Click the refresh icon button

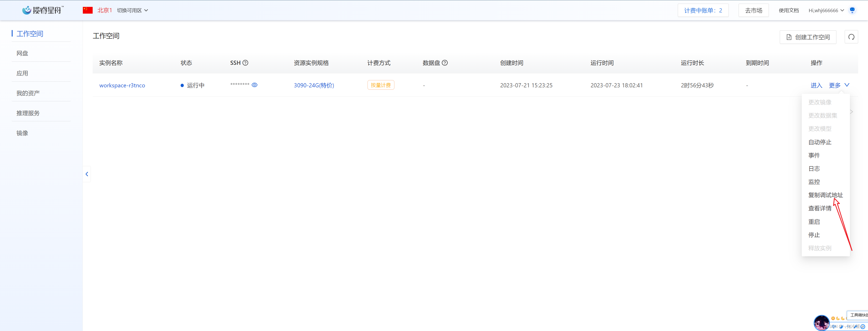tap(851, 37)
